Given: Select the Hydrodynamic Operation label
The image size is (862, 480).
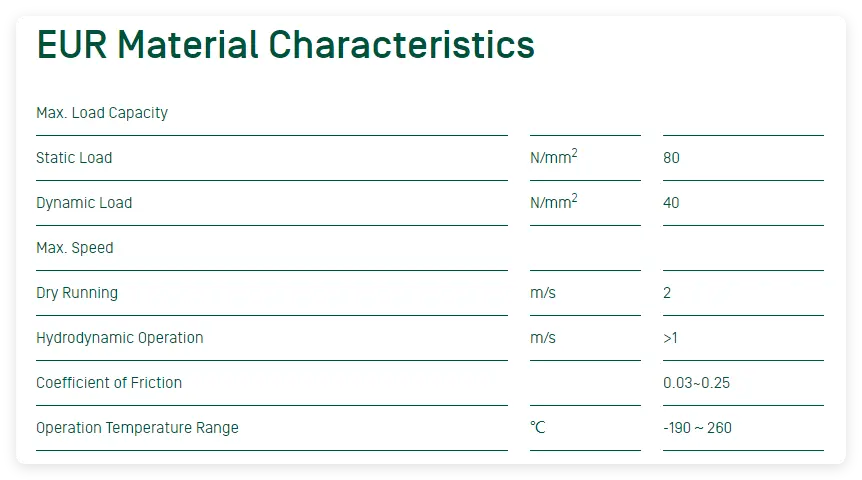Looking at the screenshot, I should (x=120, y=338).
